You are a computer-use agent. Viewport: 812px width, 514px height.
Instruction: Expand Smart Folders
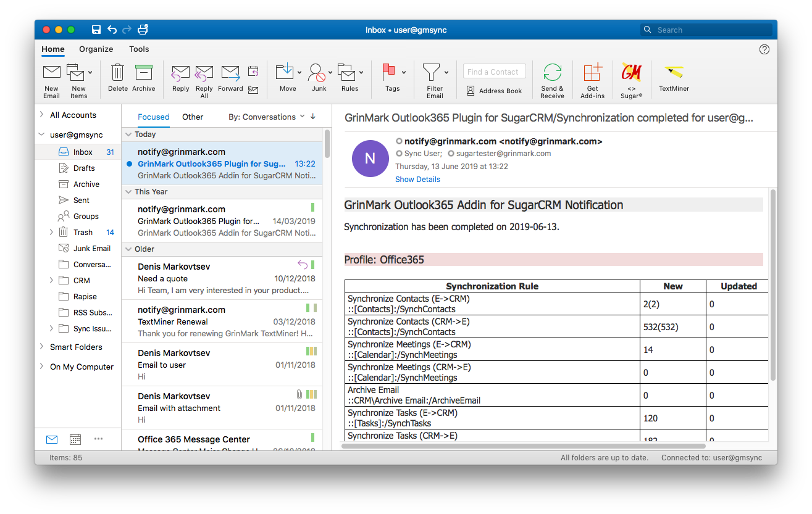(x=41, y=346)
